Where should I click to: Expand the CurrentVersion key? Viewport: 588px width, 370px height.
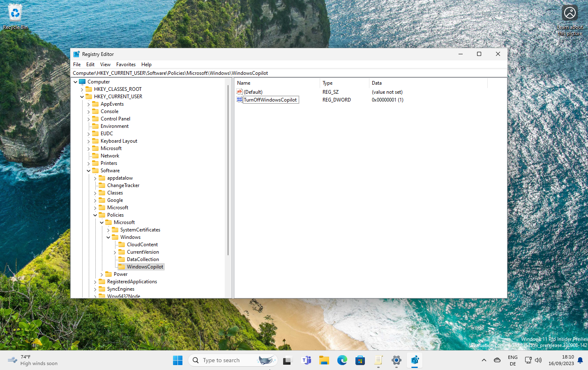coord(115,252)
